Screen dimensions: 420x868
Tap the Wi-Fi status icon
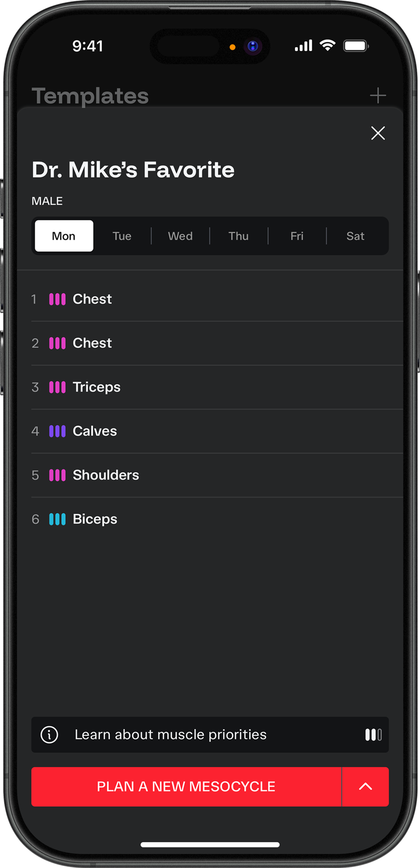click(328, 46)
